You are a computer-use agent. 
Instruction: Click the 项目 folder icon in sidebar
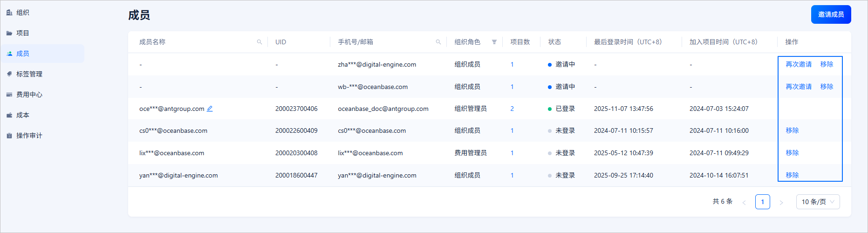click(x=9, y=33)
